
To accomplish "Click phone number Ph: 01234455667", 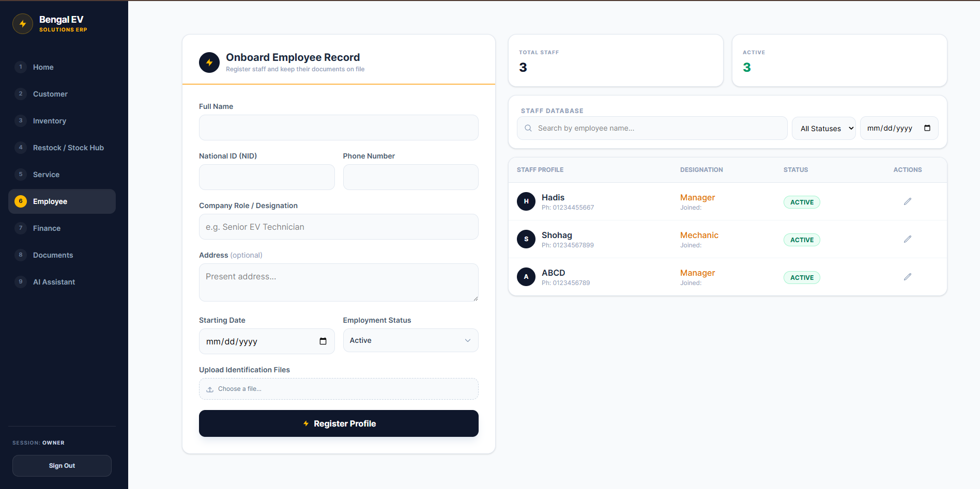I will 568,208.
